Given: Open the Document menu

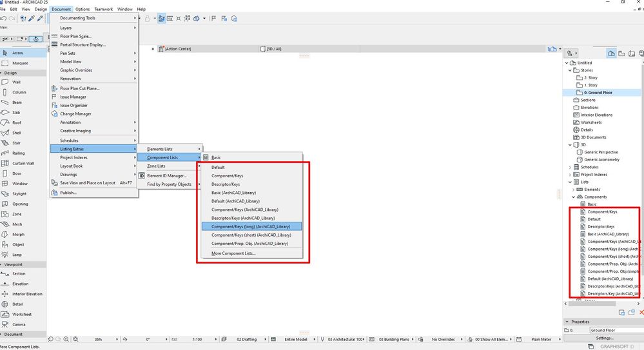Looking at the screenshot, I should (x=61, y=9).
